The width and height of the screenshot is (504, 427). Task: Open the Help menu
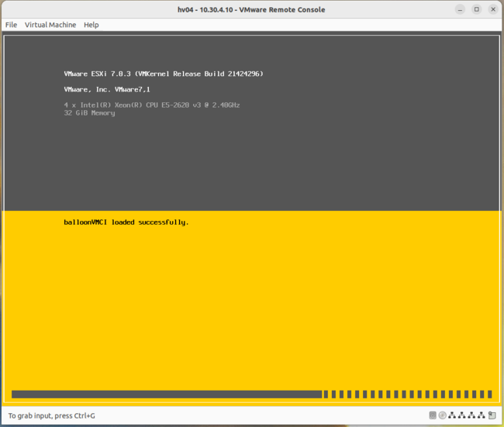(91, 25)
